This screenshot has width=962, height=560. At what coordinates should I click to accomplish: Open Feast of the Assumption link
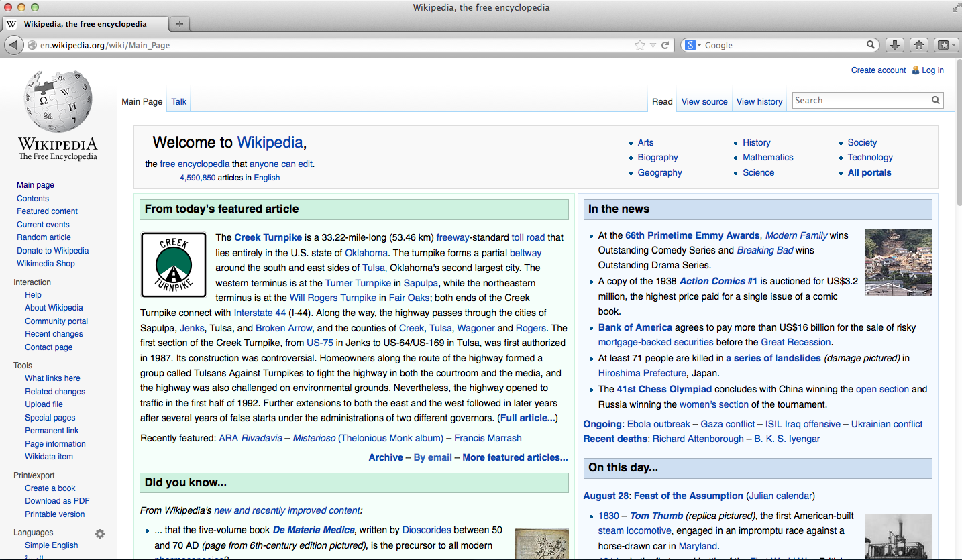[688, 496]
